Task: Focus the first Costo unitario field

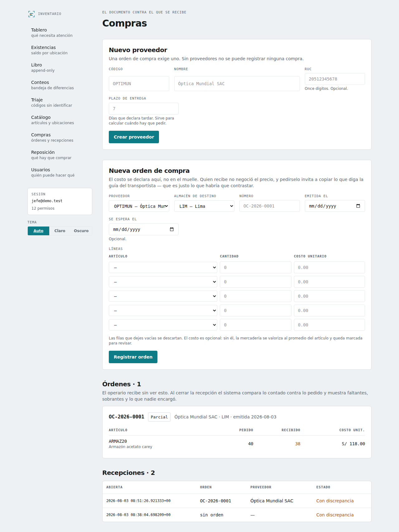Action: (329, 267)
